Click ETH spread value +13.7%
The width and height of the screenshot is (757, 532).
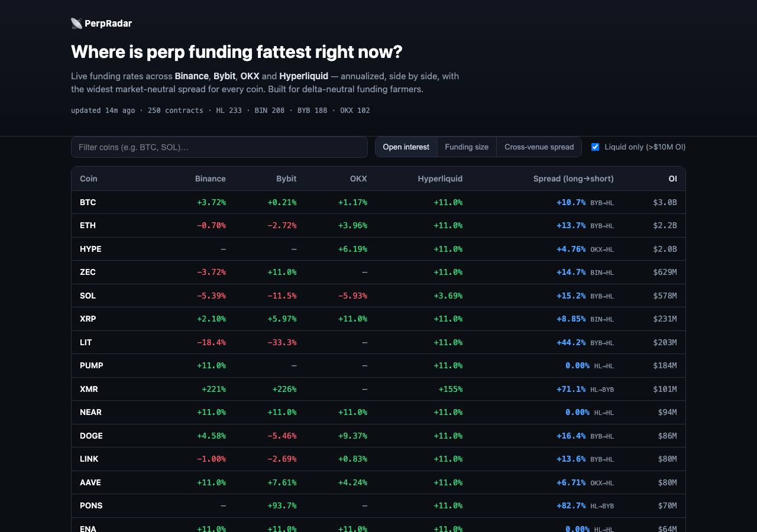pos(571,225)
